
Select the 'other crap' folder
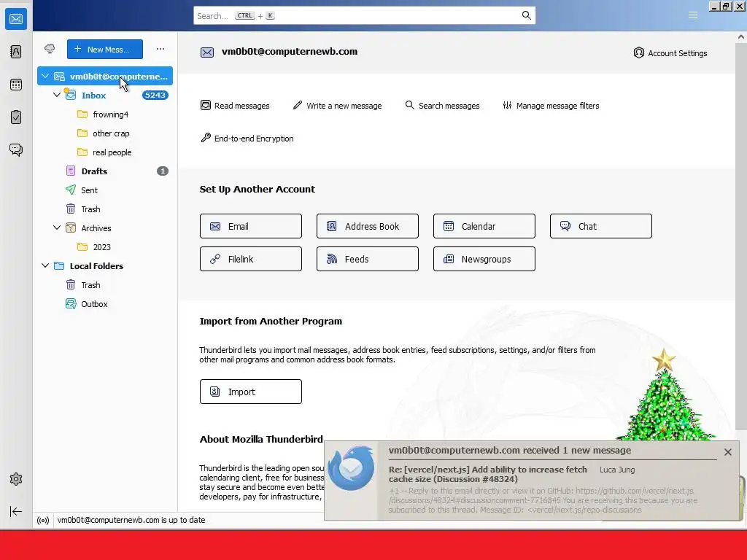105,133
